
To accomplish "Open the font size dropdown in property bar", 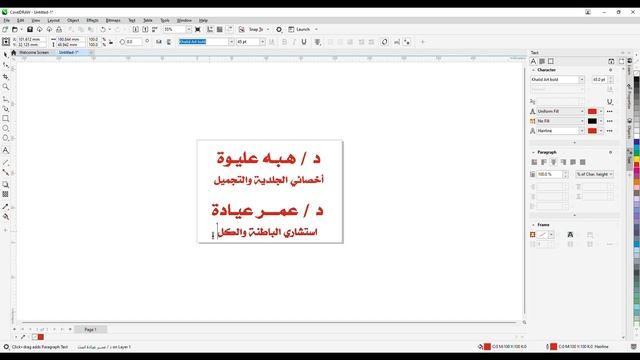I will (262, 42).
